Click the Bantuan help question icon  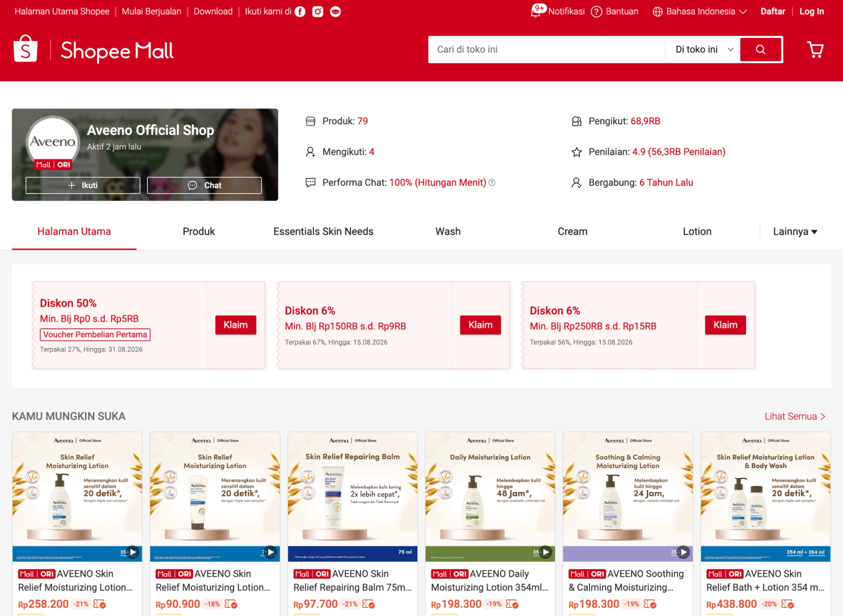pyautogui.click(x=596, y=12)
